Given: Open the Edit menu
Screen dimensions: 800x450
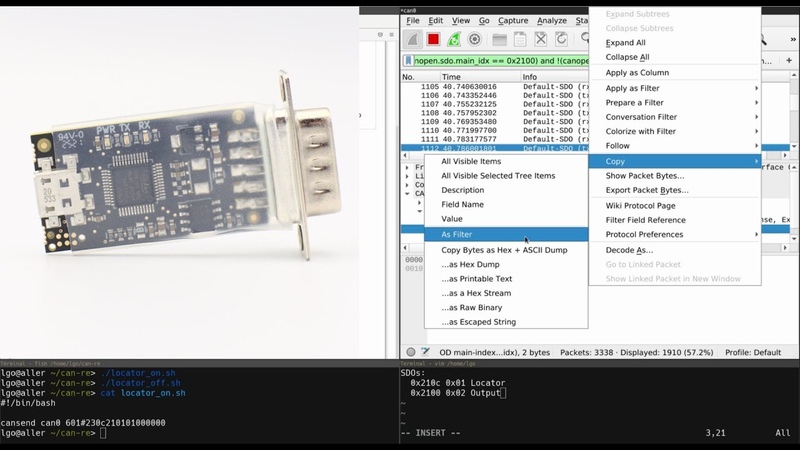Looking at the screenshot, I should point(435,20).
